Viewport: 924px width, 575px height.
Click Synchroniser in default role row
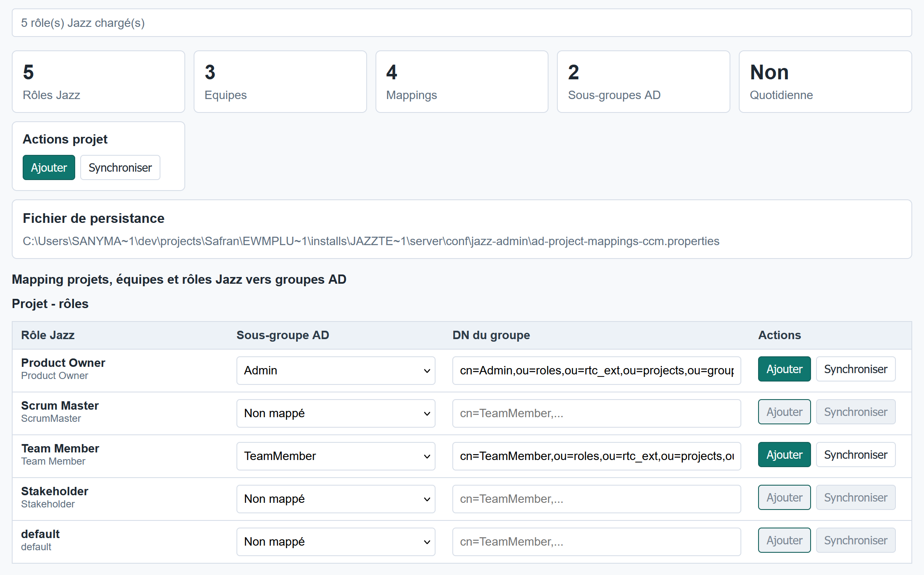(856, 540)
